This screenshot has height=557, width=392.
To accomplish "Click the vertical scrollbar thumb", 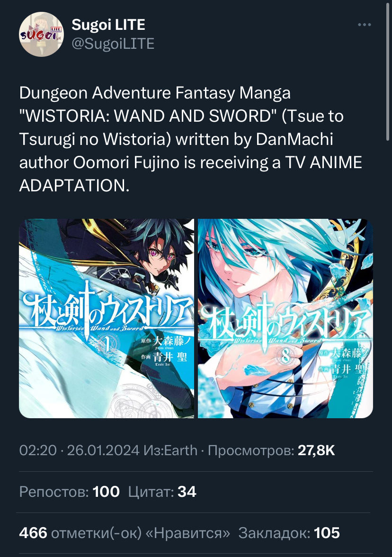I will [388, 71].
